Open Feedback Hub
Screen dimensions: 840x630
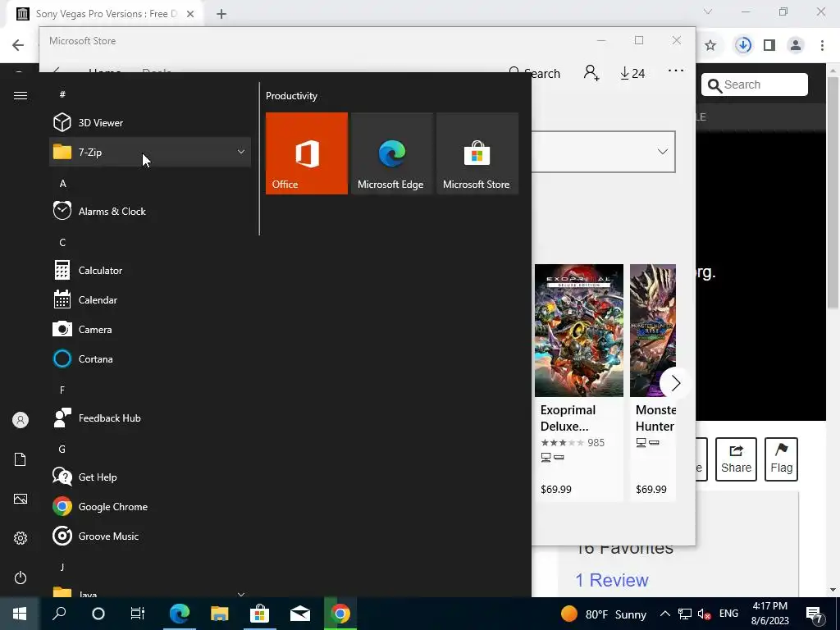tap(150, 418)
